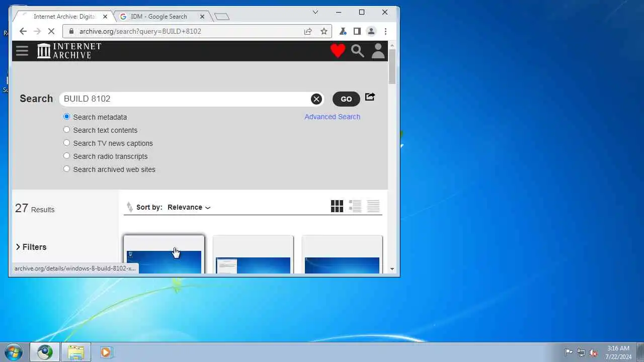
Task: Open the first search result thumbnail
Action: click(x=164, y=254)
